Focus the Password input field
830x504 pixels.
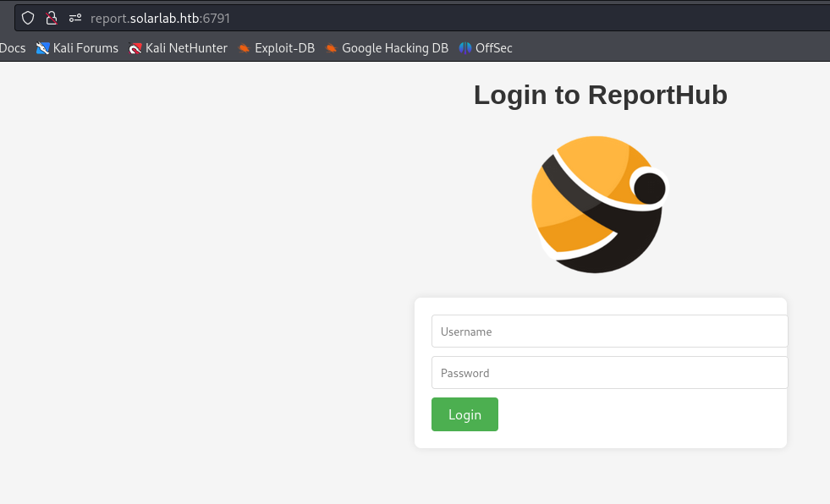tap(609, 373)
